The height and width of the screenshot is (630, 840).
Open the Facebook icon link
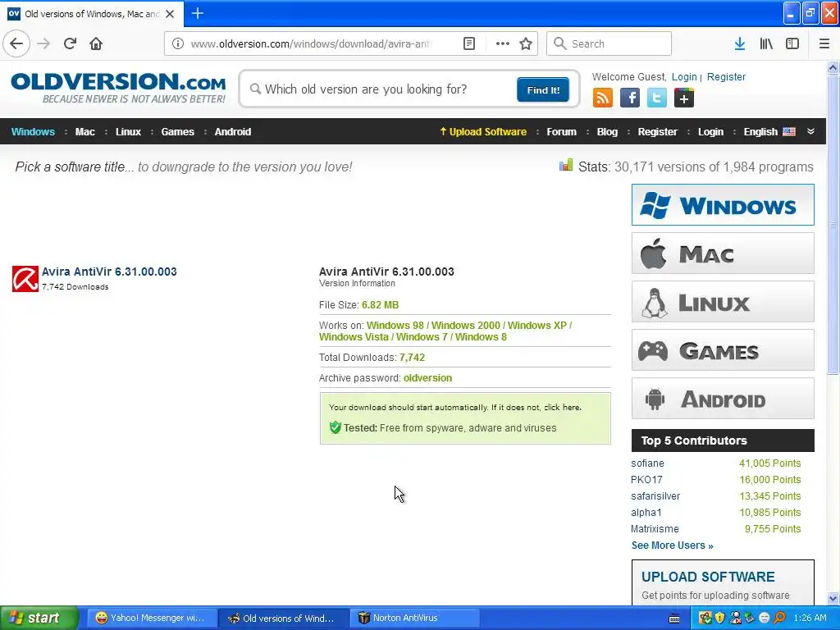point(630,98)
